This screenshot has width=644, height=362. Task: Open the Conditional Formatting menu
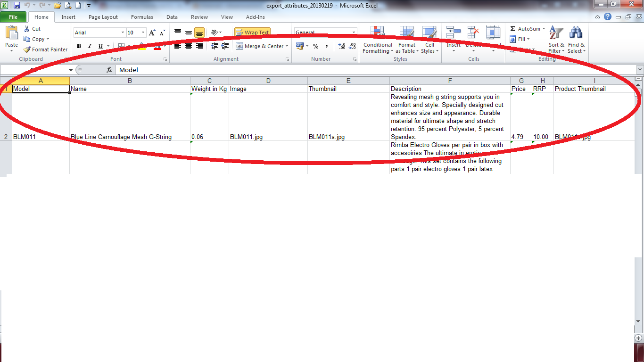tap(378, 40)
